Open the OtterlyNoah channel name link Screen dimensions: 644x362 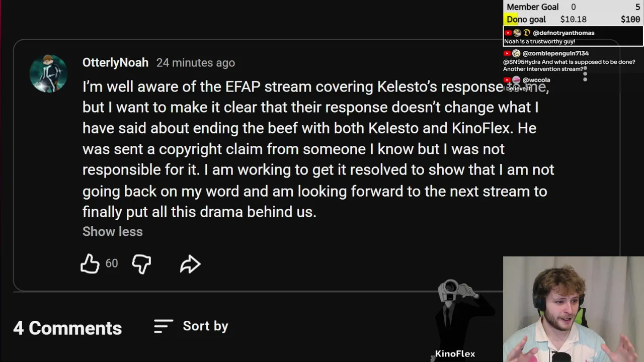click(115, 63)
